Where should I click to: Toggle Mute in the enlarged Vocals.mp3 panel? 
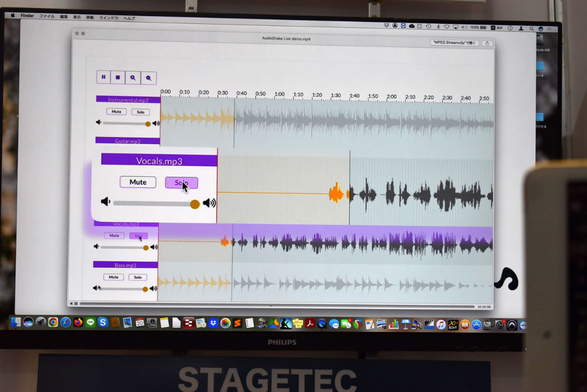[x=138, y=182]
